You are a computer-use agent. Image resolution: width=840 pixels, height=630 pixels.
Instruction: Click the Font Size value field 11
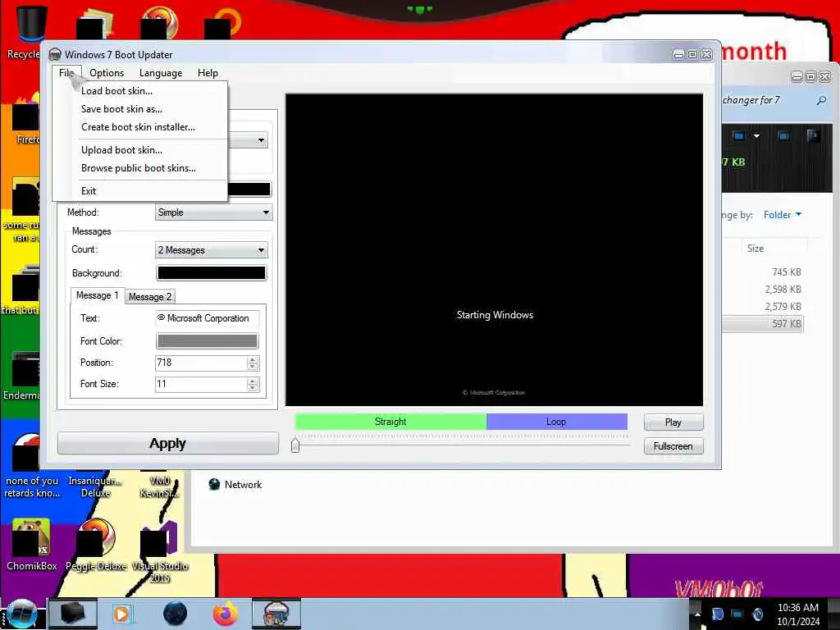pyautogui.click(x=201, y=384)
